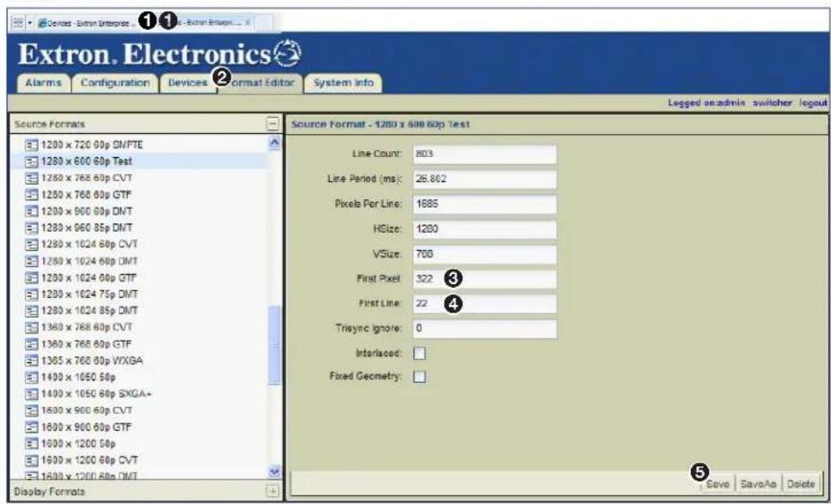This screenshot has width=831, height=504.
Task: Select 1280 x 720 60p SMPTE format
Action: 92,144
